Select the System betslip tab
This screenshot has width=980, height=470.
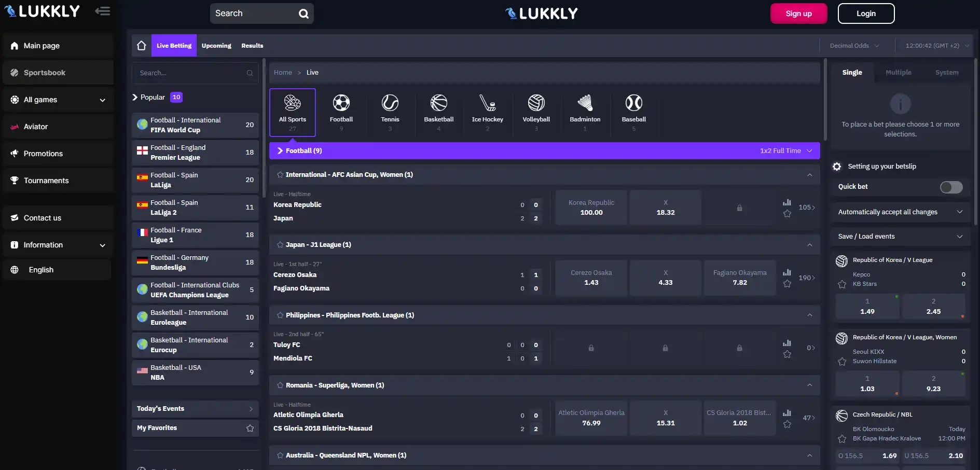coord(947,73)
